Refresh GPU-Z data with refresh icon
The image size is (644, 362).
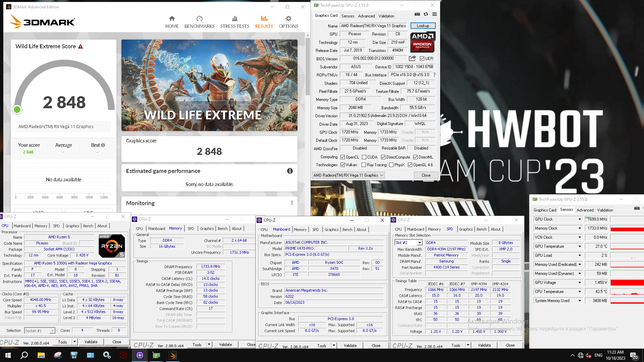(x=426, y=14)
